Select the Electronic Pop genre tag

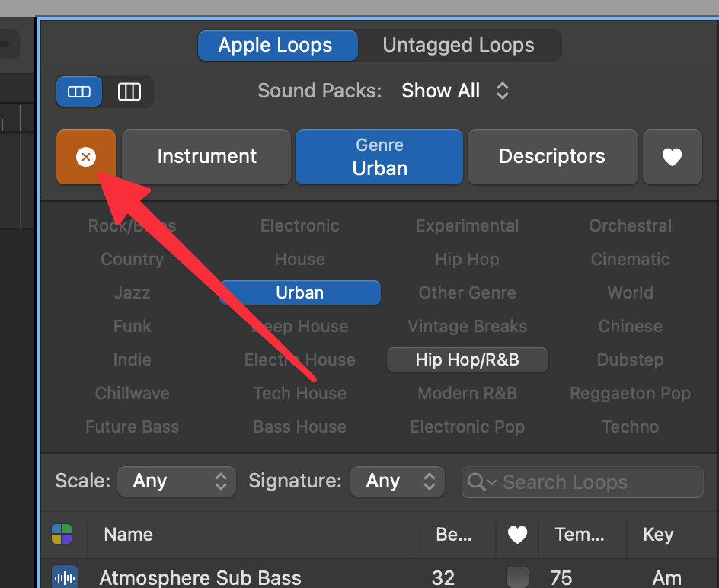[x=467, y=427]
